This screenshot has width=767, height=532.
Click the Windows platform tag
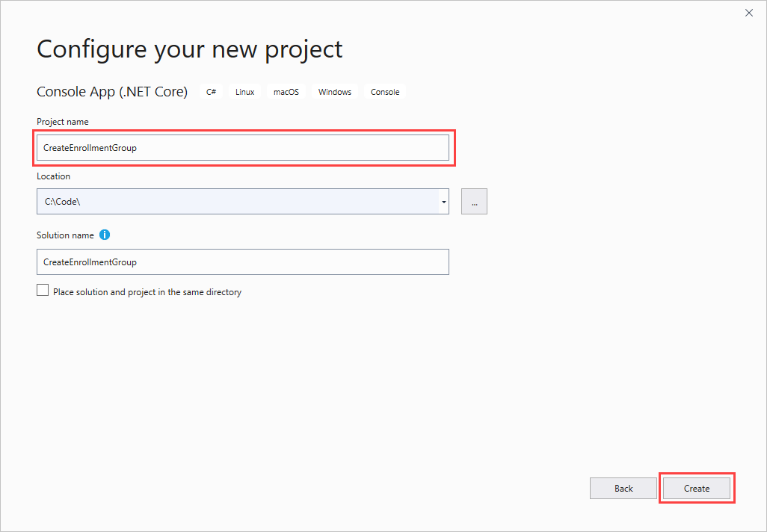coord(334,92)
